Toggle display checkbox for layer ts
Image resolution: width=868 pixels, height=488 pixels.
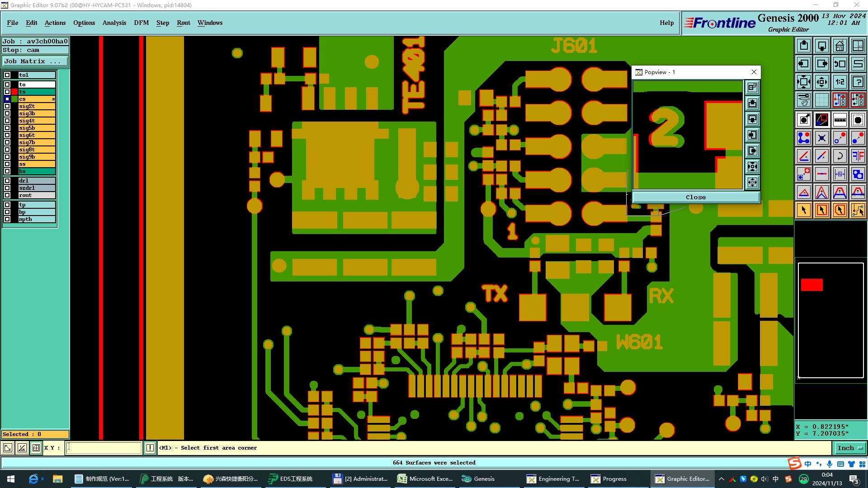[7, 92]
